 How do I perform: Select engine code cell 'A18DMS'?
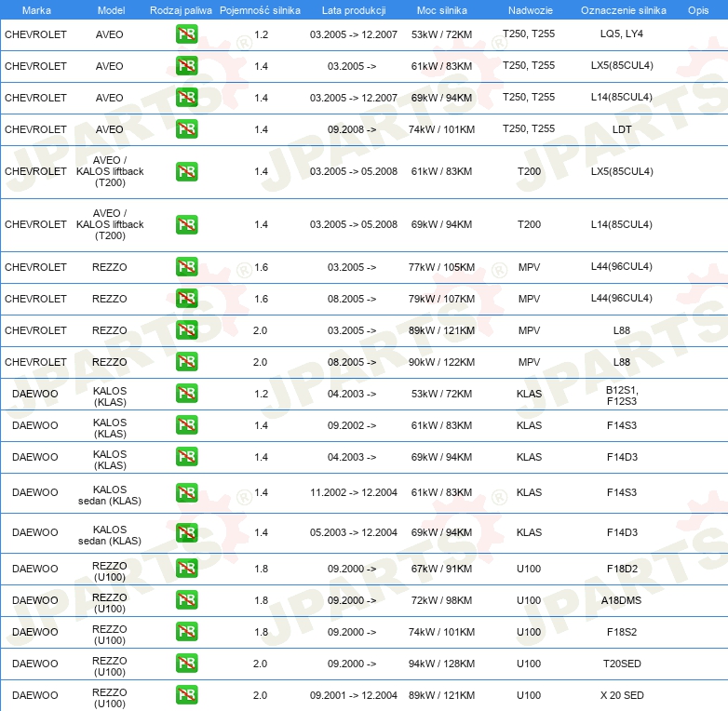pyautogui.click(x=622, y=600)
